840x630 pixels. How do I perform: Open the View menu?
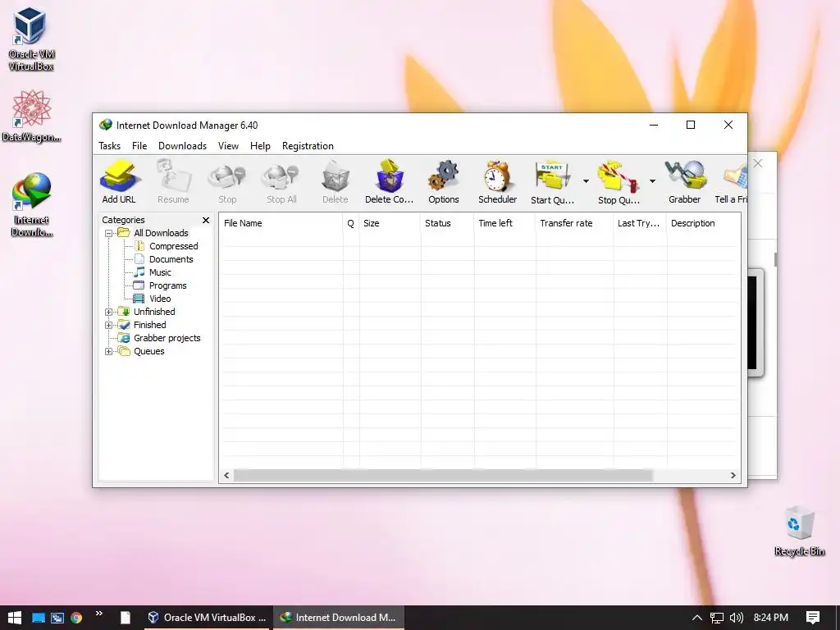228,146
